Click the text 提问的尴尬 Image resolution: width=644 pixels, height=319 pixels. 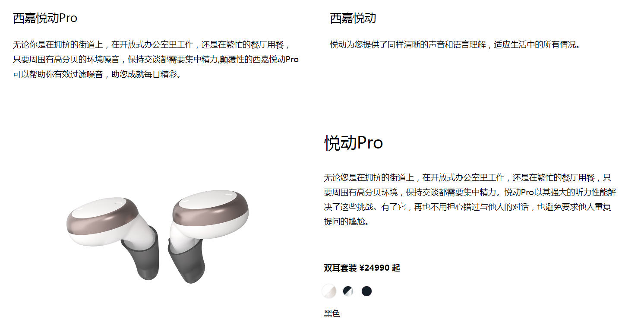pyautogui.click(x=347, y=222)
